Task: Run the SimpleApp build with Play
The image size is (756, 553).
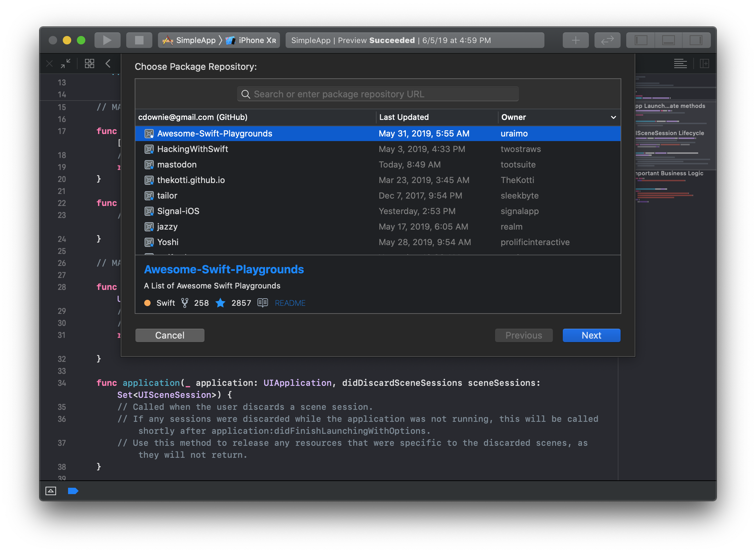Action: [x=107, y=40]
